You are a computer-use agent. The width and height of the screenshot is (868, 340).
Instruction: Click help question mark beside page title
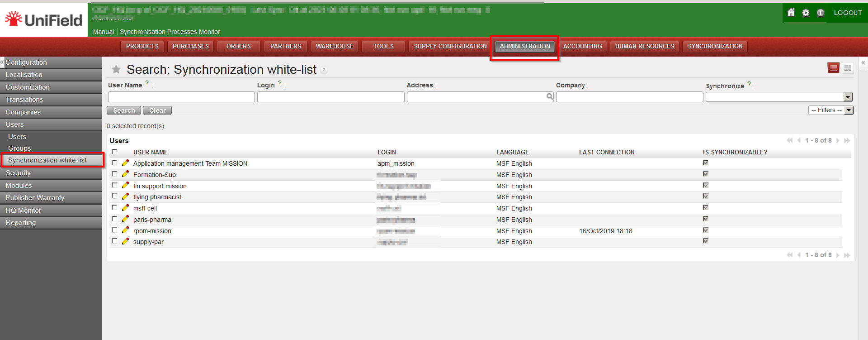pyautogui.click(x=324, y=70)
